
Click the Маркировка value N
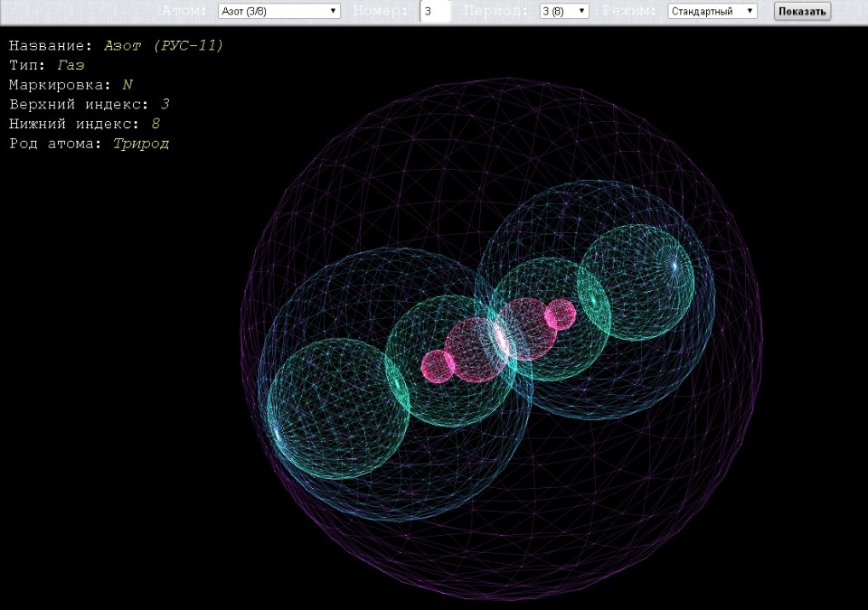(x=127, y=85)
